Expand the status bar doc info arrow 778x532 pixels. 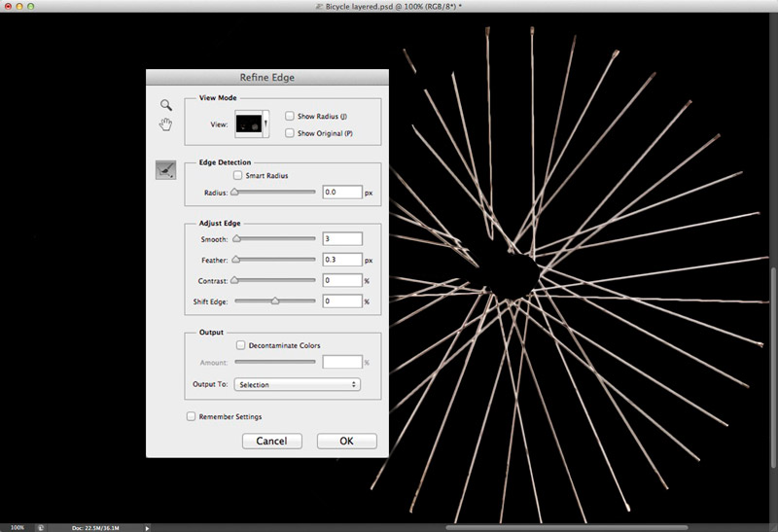pyautogui.click(x=147, y=527)
